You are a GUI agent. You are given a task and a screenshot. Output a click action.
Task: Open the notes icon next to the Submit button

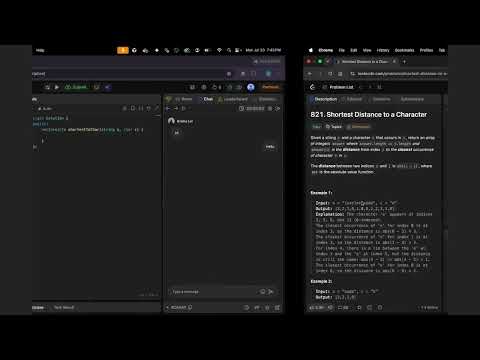[x=96, y=87]
